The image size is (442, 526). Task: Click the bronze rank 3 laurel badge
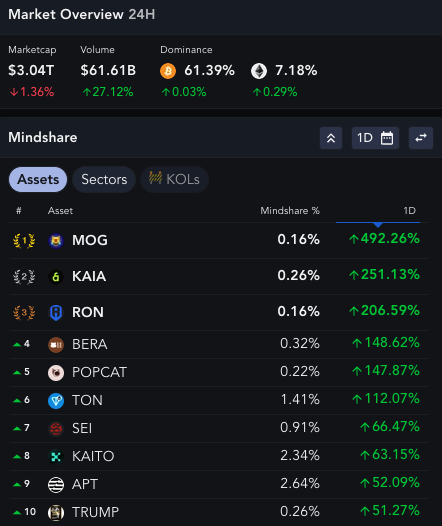point(24,313)
